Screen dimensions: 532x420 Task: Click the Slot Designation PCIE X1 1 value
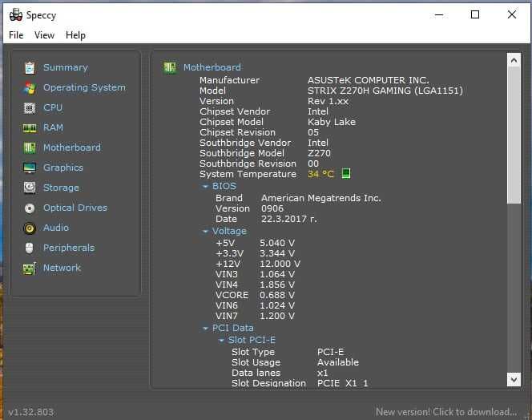(342, 383)
